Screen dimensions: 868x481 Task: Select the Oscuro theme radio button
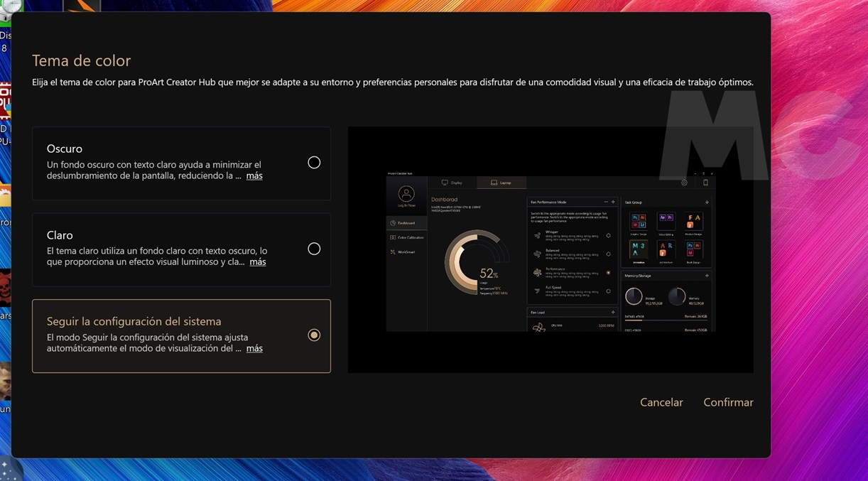314,163
